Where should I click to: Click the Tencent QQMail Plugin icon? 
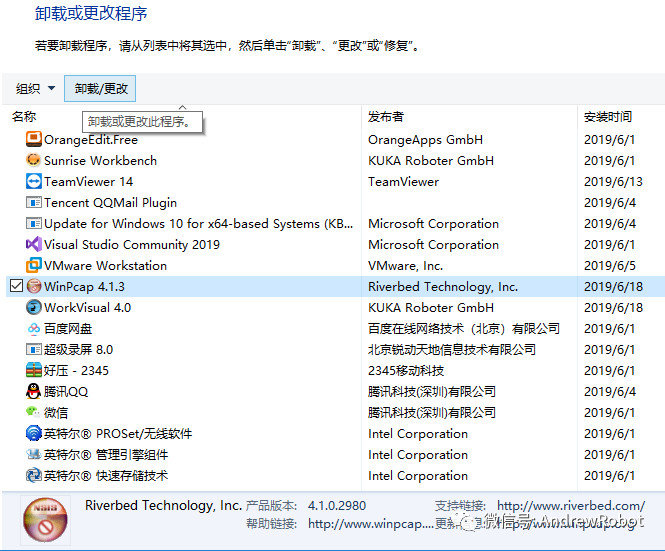(34, 202)
